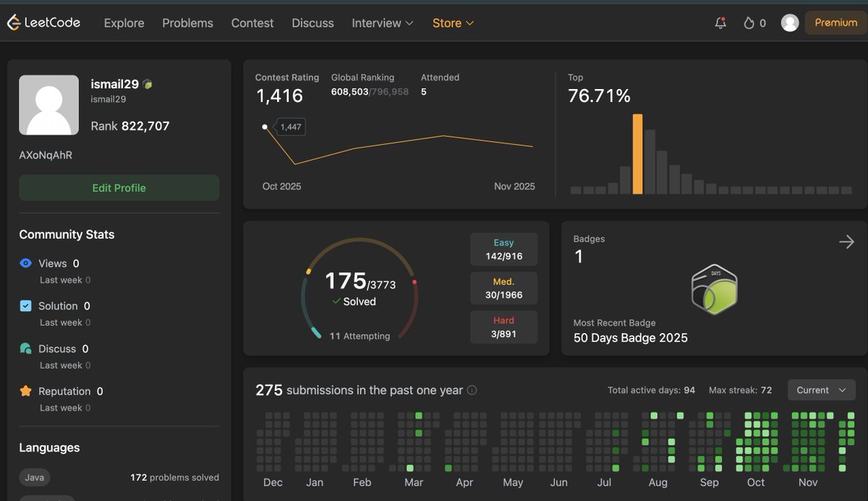Click the 172 problems solved text

[174, 477]
